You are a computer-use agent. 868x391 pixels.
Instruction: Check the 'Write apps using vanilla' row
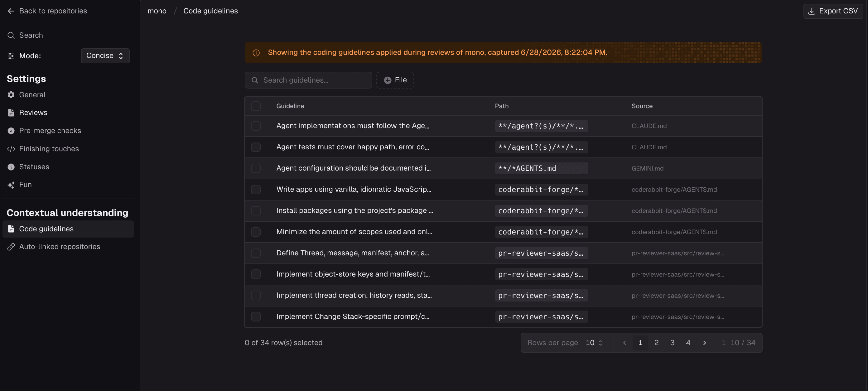coord(256,190)
